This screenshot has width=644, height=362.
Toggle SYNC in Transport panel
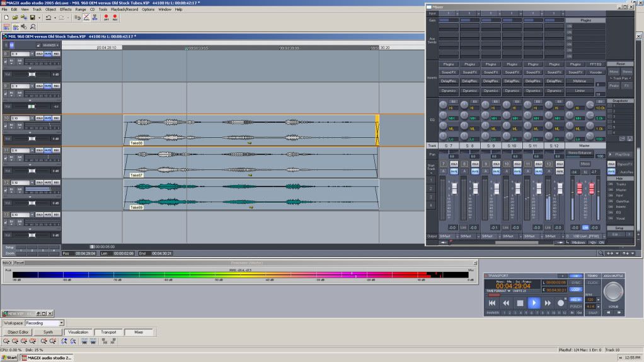[x=575, y=283]
